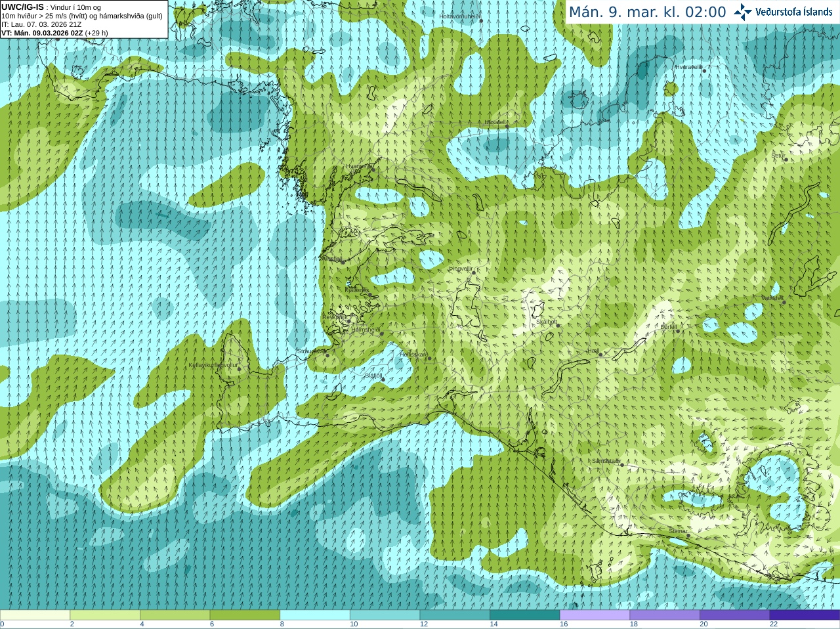Click the Setur station label
840x629 pixels.
(778, 156)
